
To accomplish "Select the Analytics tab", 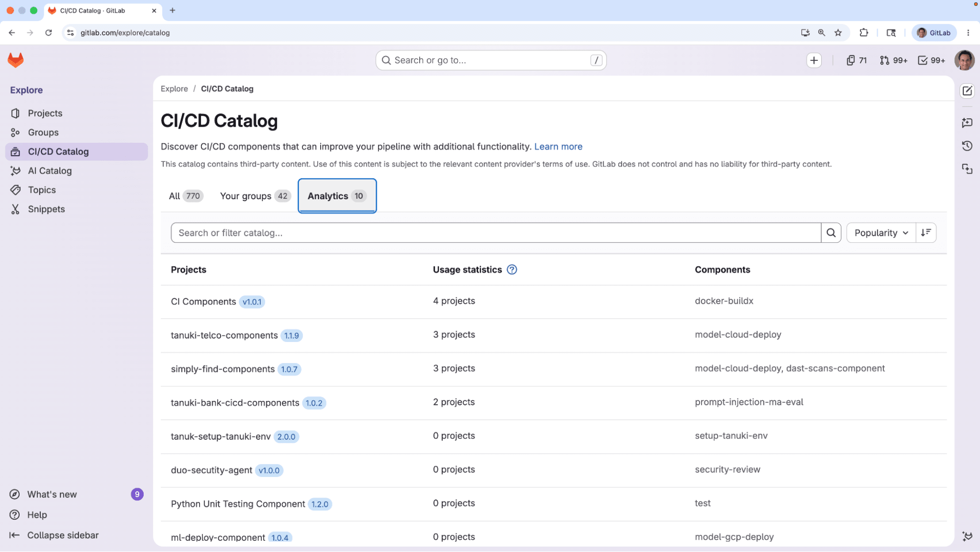I will tap(337, 196).
